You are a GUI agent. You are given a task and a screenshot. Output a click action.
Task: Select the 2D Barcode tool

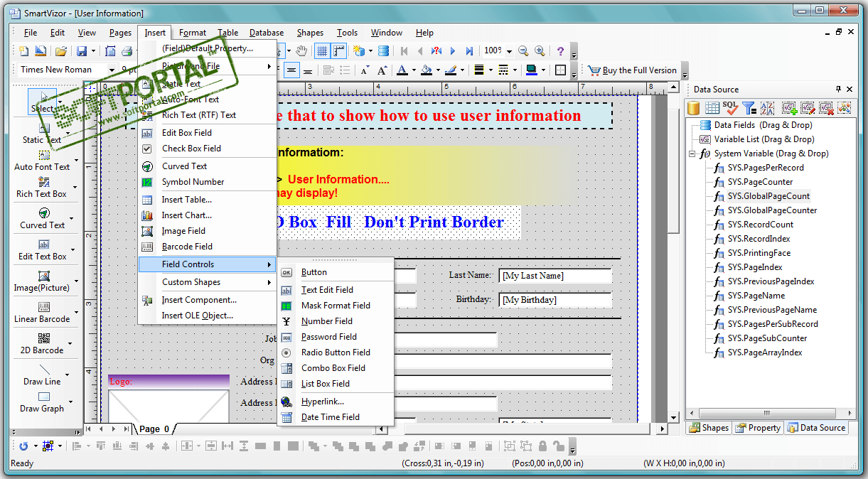point(42,343)
